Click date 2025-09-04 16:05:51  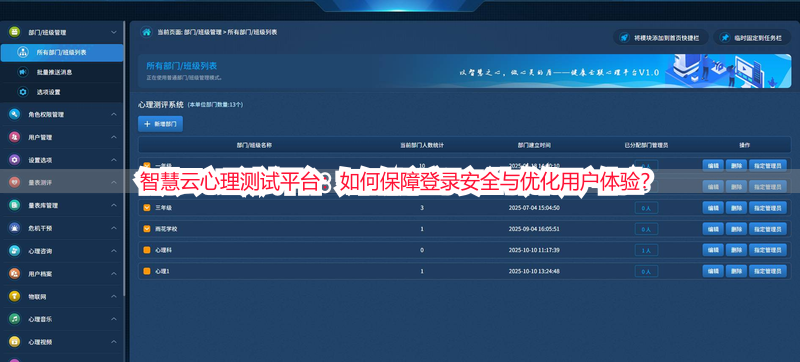point(534,229)
